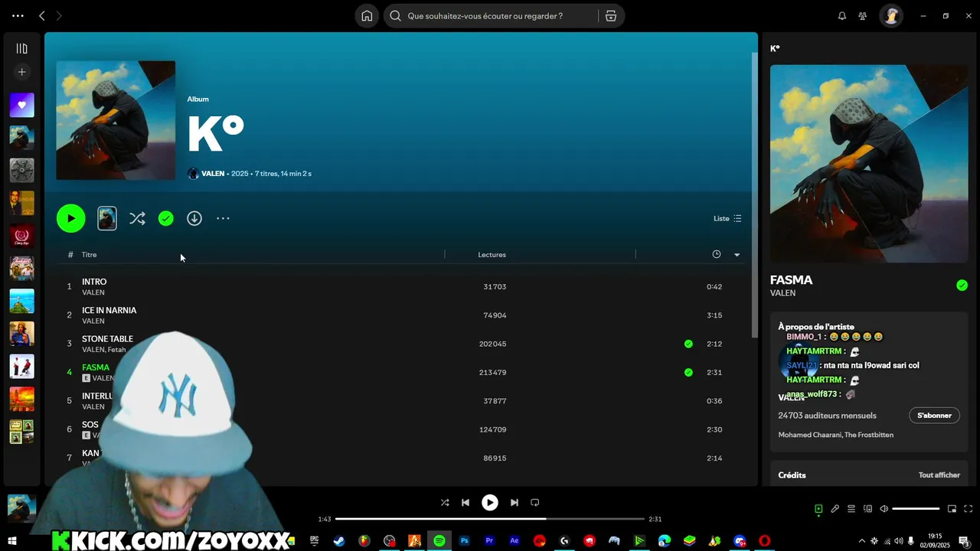Click the album preview thumbnail beside play
This screenshot has height=551, width=980.
pos(107,219)
